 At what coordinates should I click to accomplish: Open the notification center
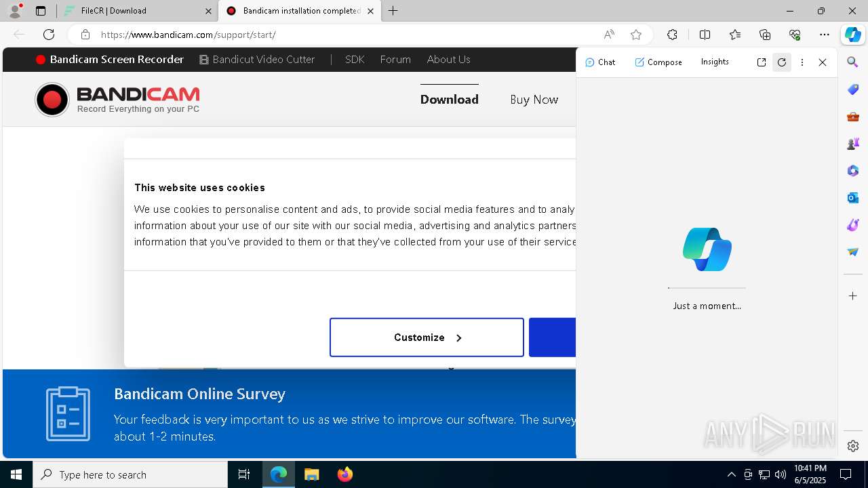[x=846, y=474]
